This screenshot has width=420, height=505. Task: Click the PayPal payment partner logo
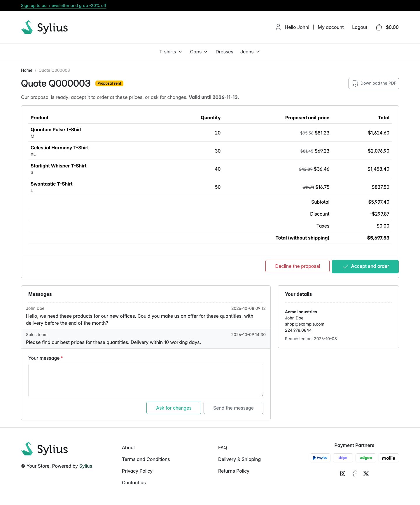pos(320,458)
